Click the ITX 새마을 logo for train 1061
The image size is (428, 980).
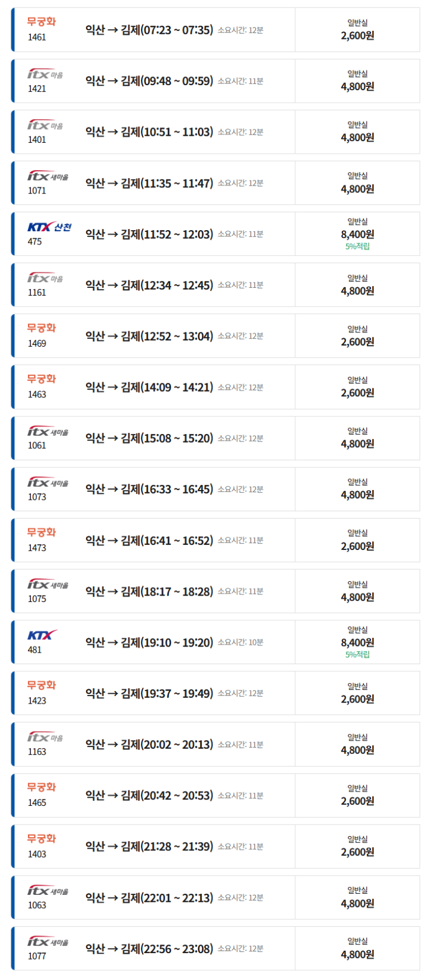pos(48,432)
